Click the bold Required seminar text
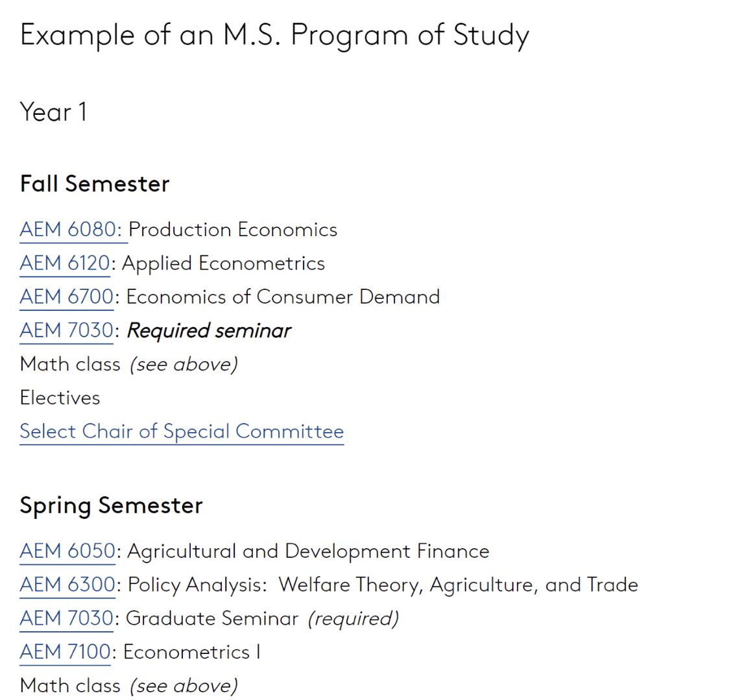 coord(209,331)
